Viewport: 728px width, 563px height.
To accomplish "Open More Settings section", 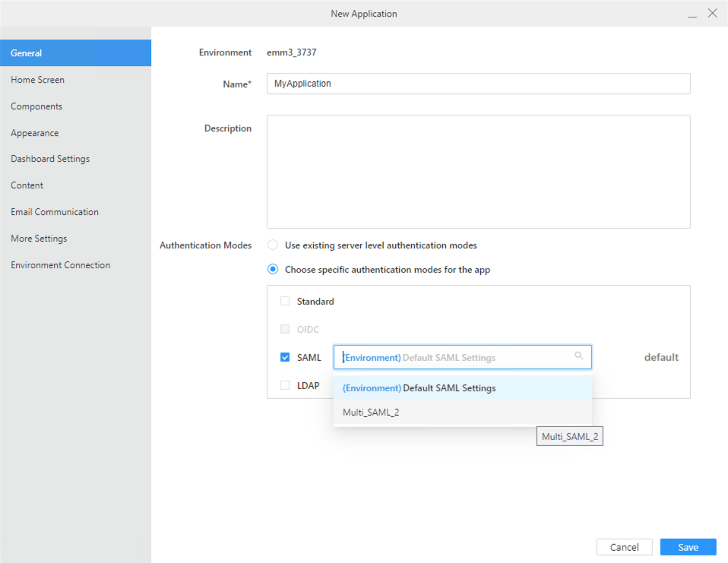I will tap(75, 238).
